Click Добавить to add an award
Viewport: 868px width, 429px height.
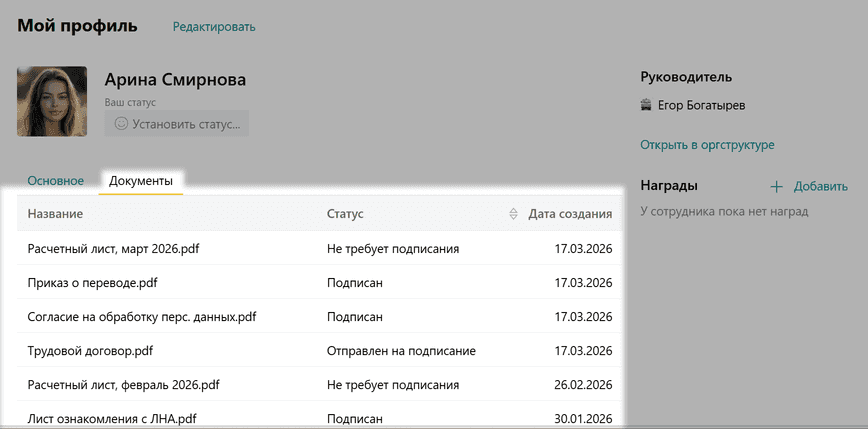pyautogui.click(x=820, y=186)
